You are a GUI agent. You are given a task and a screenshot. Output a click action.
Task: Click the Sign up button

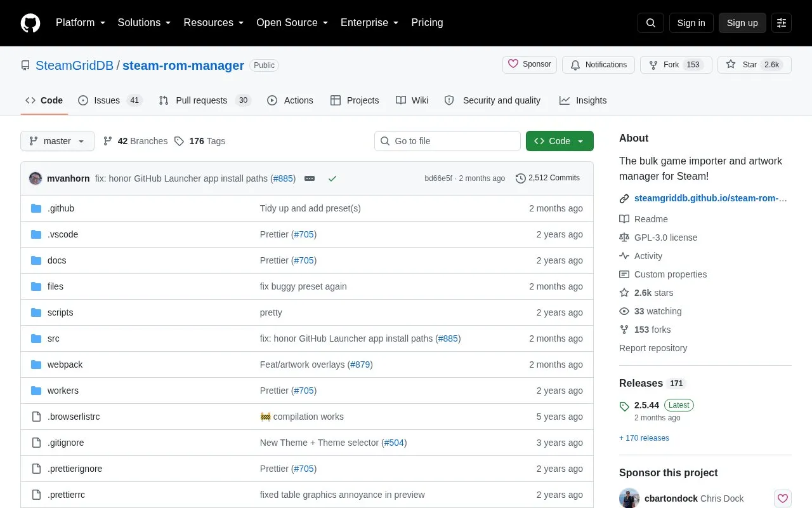click(742, 23)
